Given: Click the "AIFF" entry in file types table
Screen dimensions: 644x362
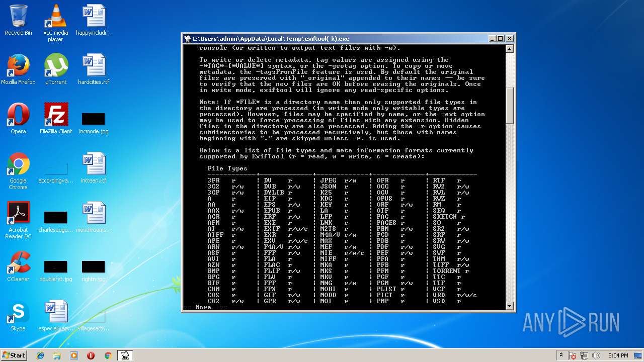Looking at the screenshot, I should [215, 235].
